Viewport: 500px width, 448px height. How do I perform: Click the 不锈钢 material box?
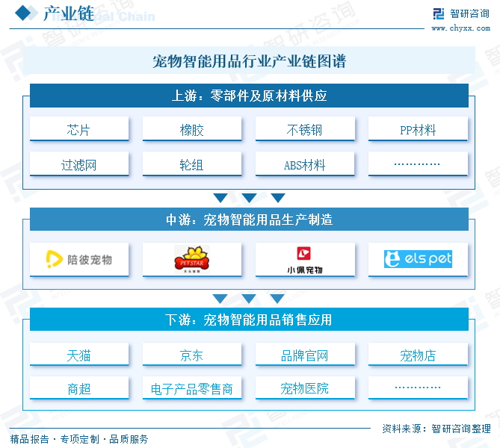point(305,130)
